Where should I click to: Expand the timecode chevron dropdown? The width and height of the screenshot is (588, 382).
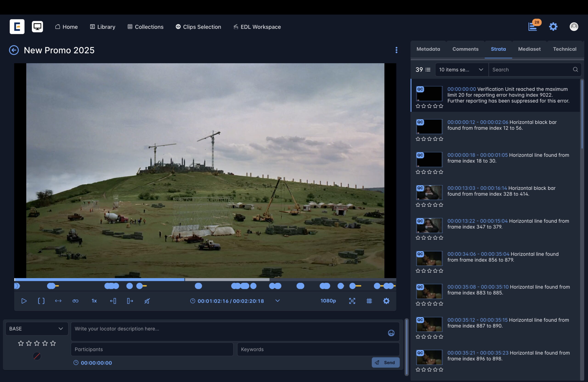tap(277, 301)
